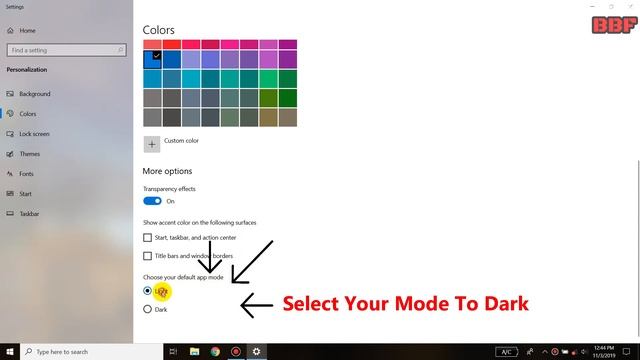Open the taskbar clock showing 12:44 PM
Image resolution: width=640 pixels, height=360 pixels.
click(604, 351)
